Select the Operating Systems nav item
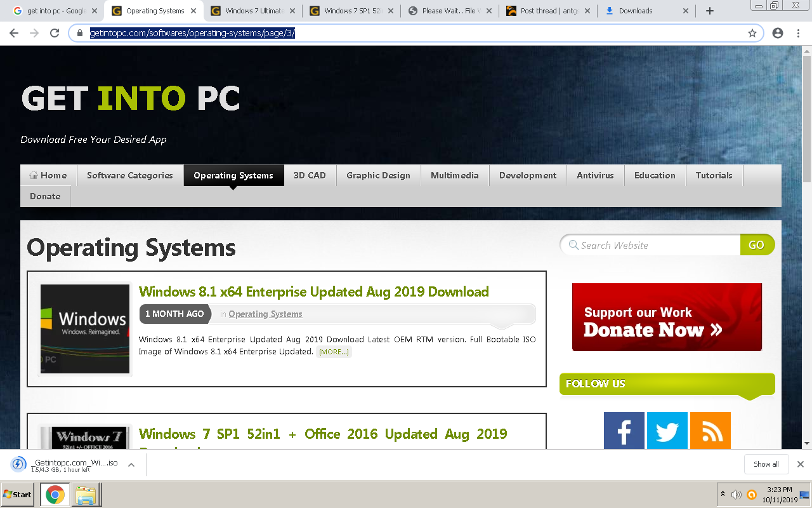The width and height of the screenshot is (812, 508). tap(233, 175)
